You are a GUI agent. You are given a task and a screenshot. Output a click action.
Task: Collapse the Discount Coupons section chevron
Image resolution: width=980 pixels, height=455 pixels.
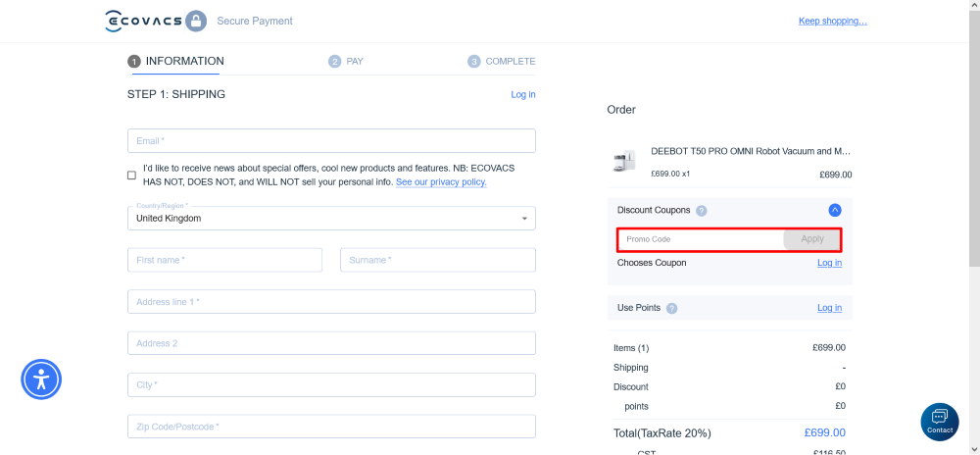835,210
